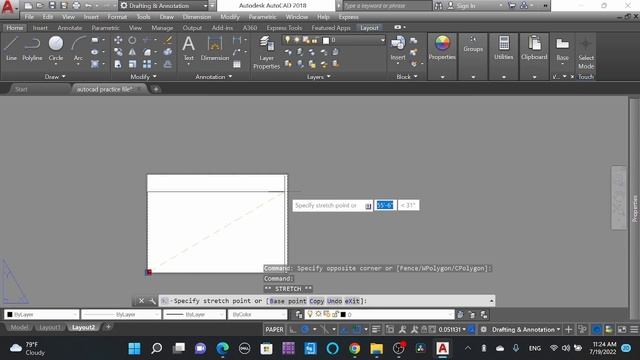Select the Dimension tool
The height and width of the screenshot is (360, 640).
click(215, 48)
